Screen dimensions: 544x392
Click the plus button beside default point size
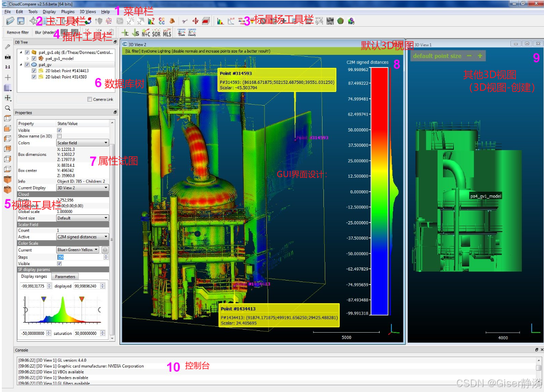480,56
